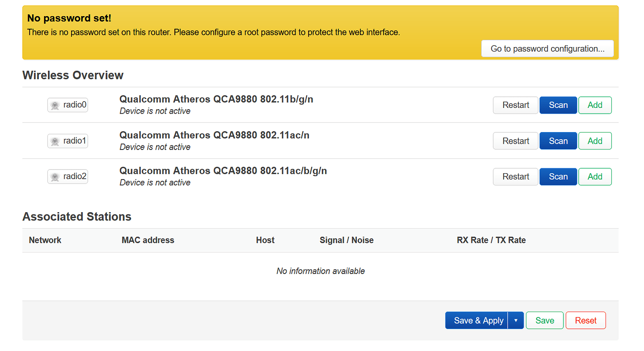This screenshot has height=351, width=644.
Task: Add a network on radio2
Action: tap(595, 176)
